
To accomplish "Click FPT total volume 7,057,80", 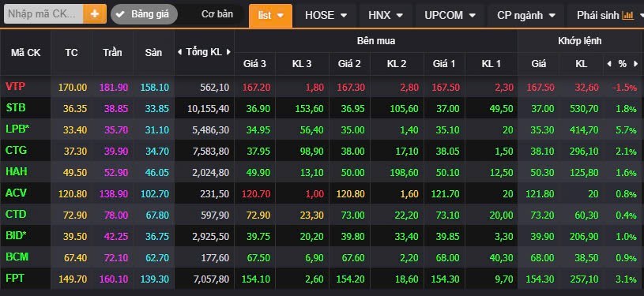I will tap(211, 279).
